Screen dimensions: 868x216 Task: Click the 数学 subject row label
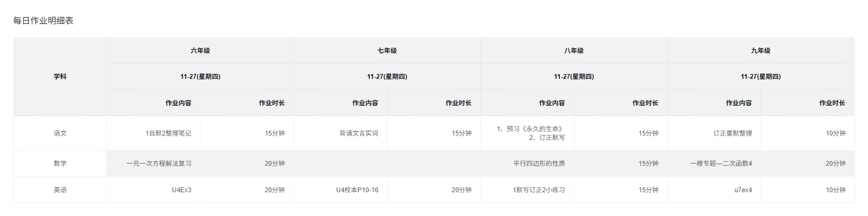point(60,164)
